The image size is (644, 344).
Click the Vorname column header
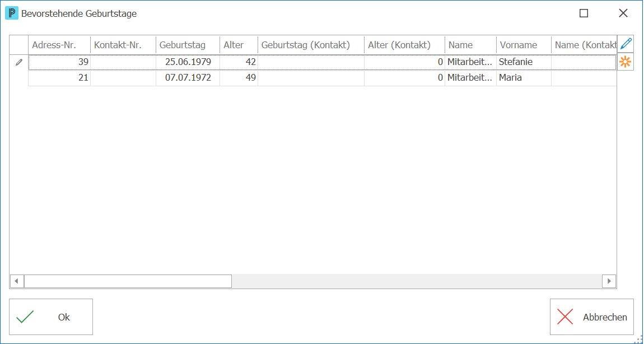tap(524, 45)
